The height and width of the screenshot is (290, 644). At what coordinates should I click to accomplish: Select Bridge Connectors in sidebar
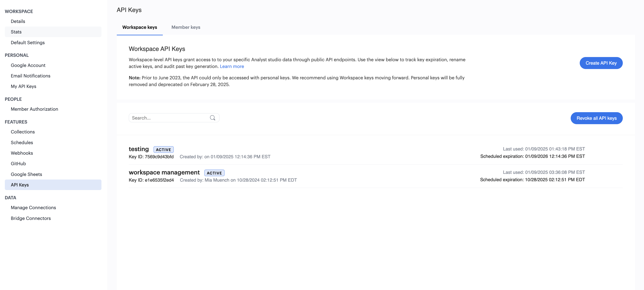point(30,218)
